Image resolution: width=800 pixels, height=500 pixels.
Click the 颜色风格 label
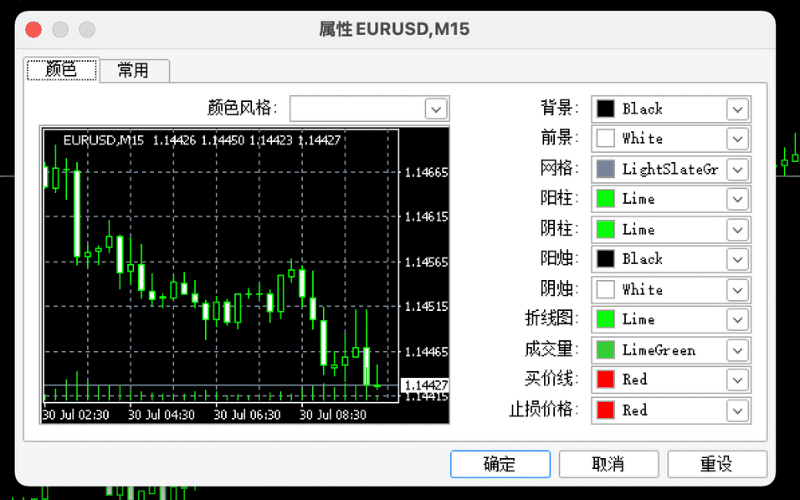point(242,108)
